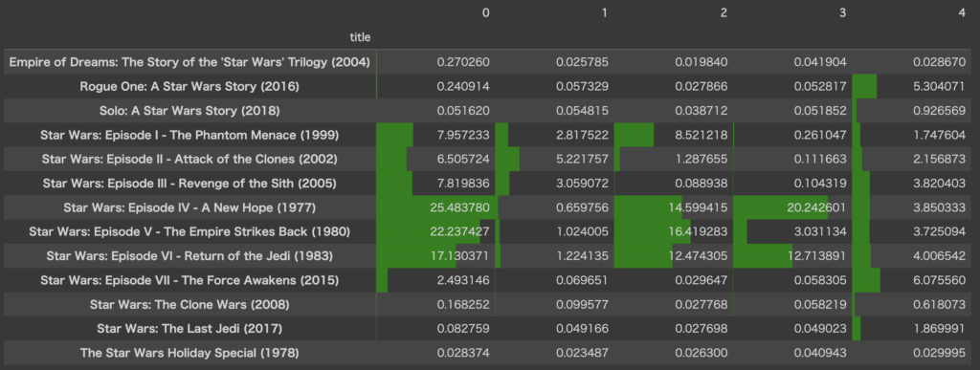
Task: Click the cell value 6.505724
Action: click(463, 159)
